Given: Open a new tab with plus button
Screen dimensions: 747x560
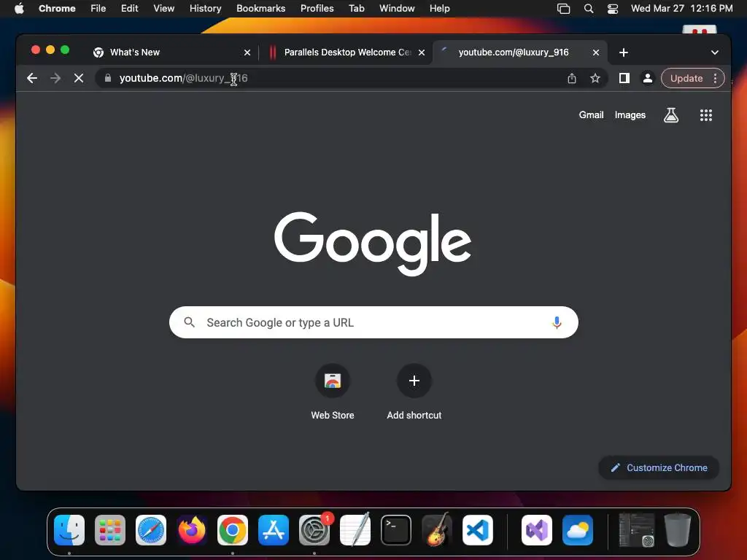Looking at the screenshot, I should click(624, 52).
